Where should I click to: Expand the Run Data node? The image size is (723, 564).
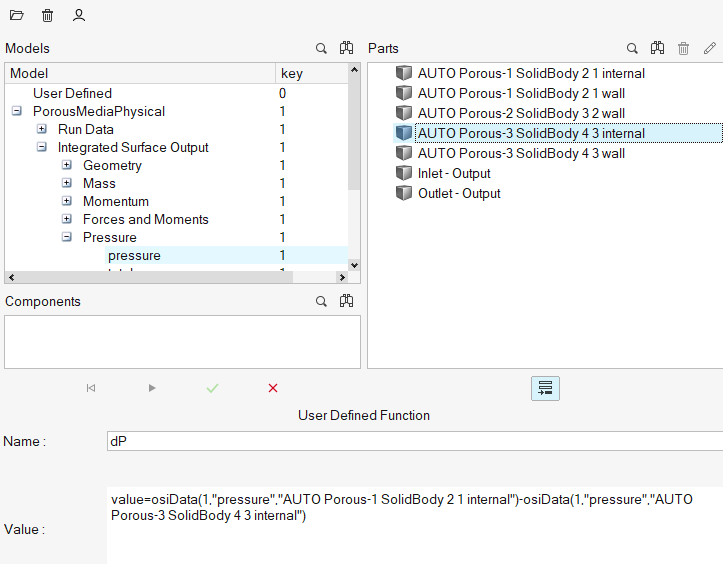click(42, 130)
